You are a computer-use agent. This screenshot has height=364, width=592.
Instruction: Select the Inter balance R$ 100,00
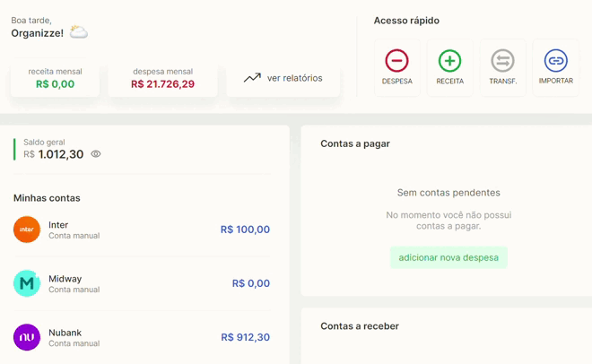pos(245,230)
